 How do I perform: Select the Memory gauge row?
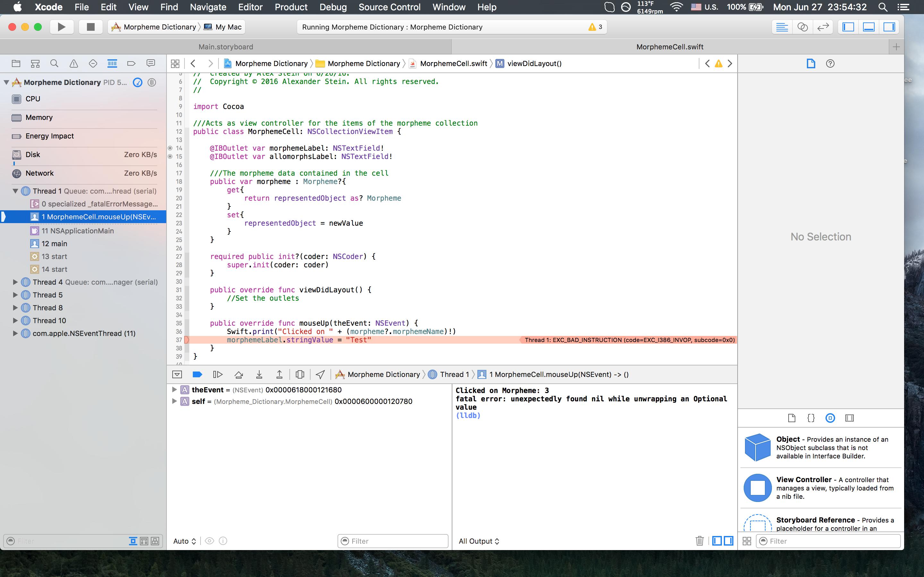click(x=39, y=118)
